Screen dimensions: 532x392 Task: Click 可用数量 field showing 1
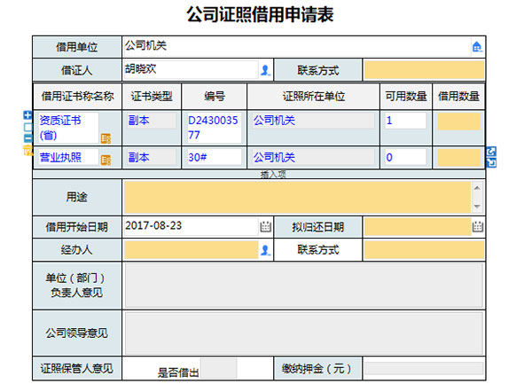tap(405, 121)
